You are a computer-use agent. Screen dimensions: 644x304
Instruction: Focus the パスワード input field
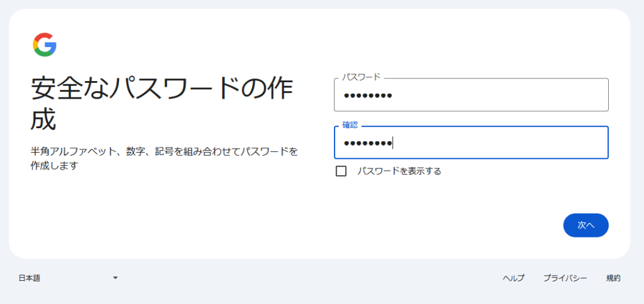471,95
